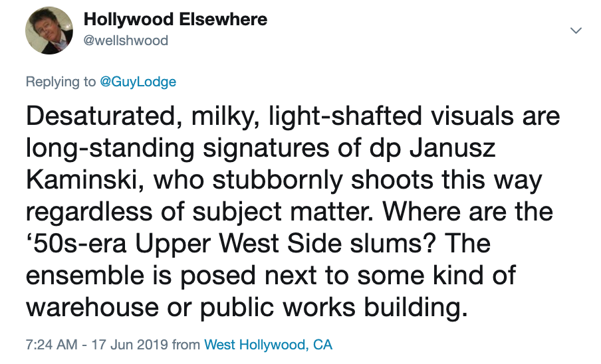Click the "Replying to" label
The height and width of the screenshot is (364, 601).
(60, 82)
